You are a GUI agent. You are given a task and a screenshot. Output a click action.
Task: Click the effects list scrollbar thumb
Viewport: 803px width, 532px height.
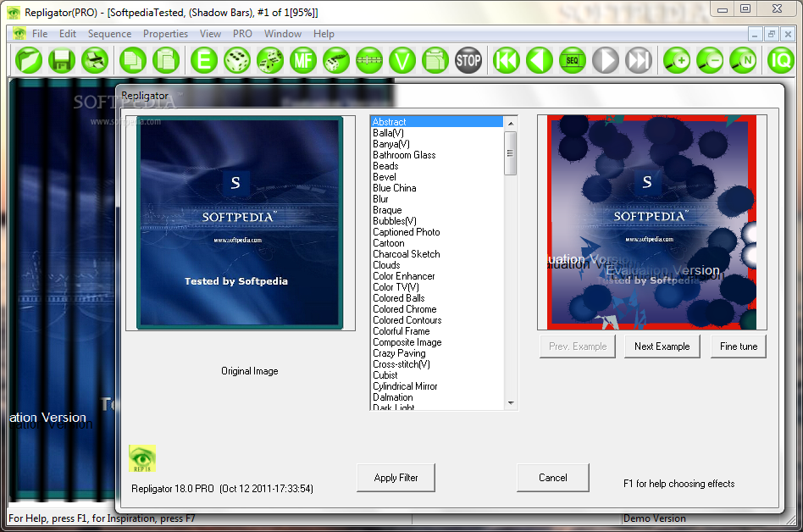[x=510, y=153]
